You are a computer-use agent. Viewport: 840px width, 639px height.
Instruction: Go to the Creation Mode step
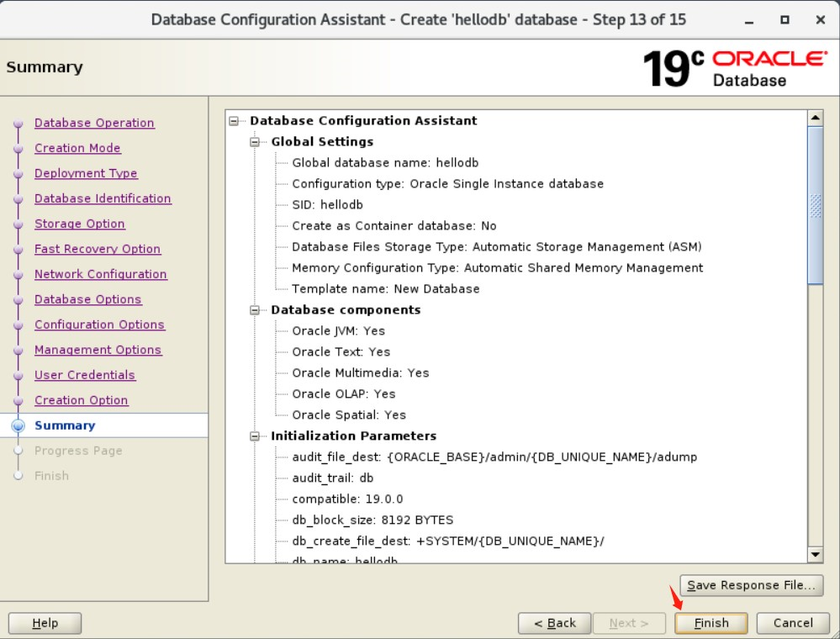tap(77, 148)
